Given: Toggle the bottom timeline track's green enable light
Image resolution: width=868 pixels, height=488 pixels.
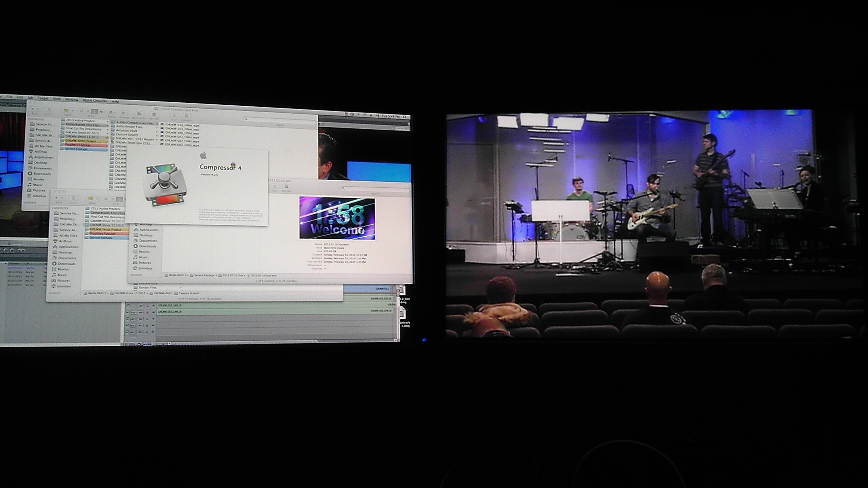Looking at the screenshot, I should click(128, 332).
